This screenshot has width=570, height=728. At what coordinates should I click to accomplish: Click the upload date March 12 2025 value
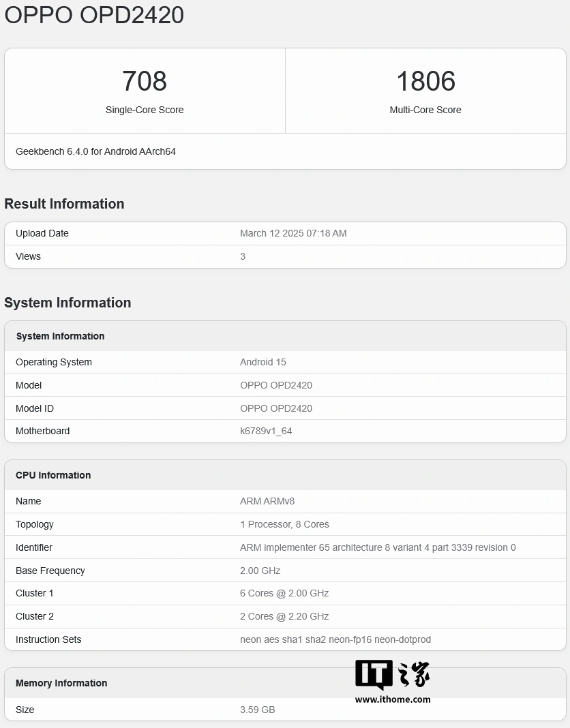click(293, 233)
